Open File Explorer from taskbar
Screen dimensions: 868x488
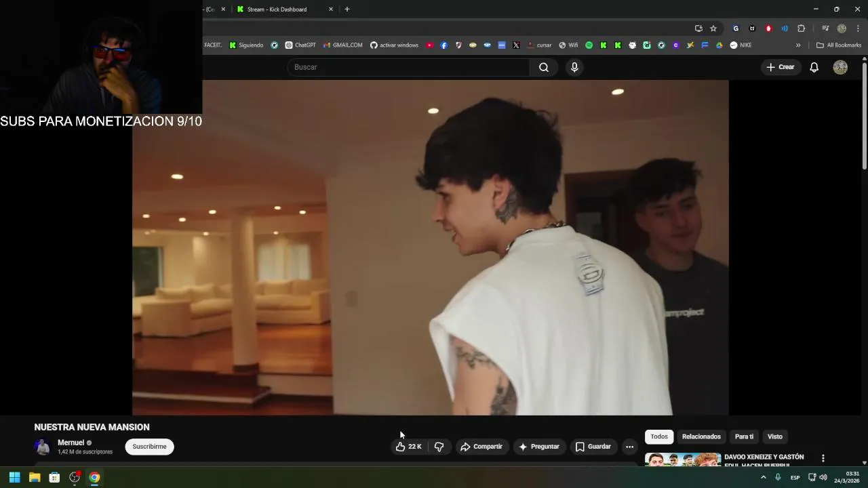click(x=35, y=477)
